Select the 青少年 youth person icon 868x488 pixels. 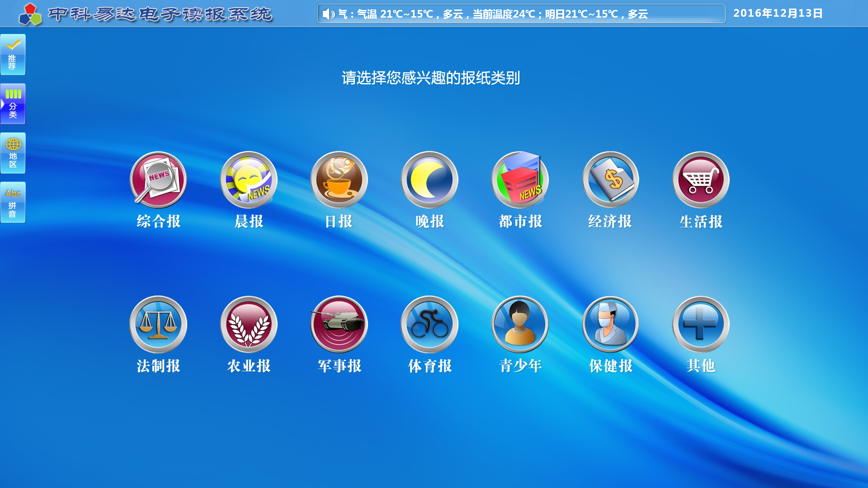pyautogui.click(x=520, y=324)
